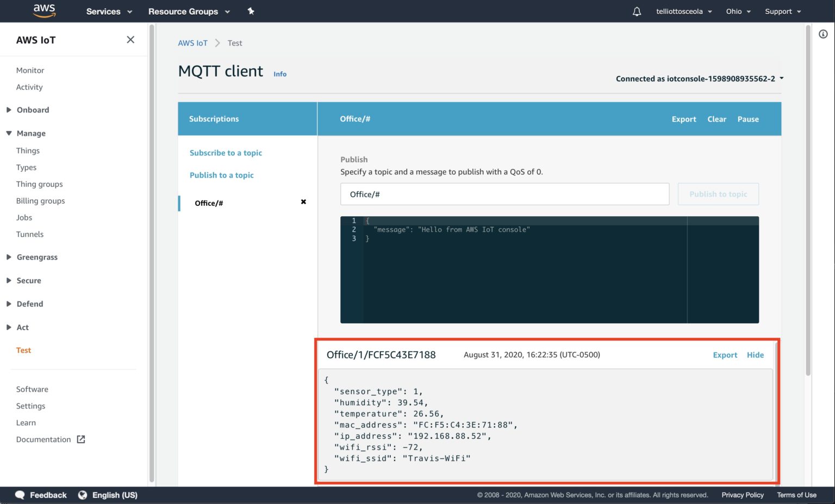835x504 pixels.
Task: Open the Services dropdown menu
Action: click(x=109, y=11)
